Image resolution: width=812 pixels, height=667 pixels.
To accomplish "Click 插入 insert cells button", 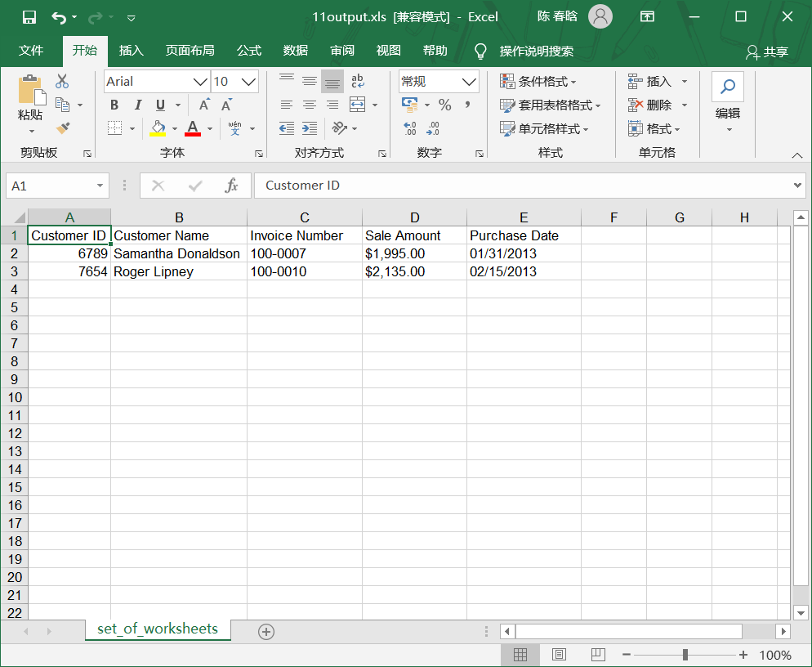I will (x=650, y=82).
